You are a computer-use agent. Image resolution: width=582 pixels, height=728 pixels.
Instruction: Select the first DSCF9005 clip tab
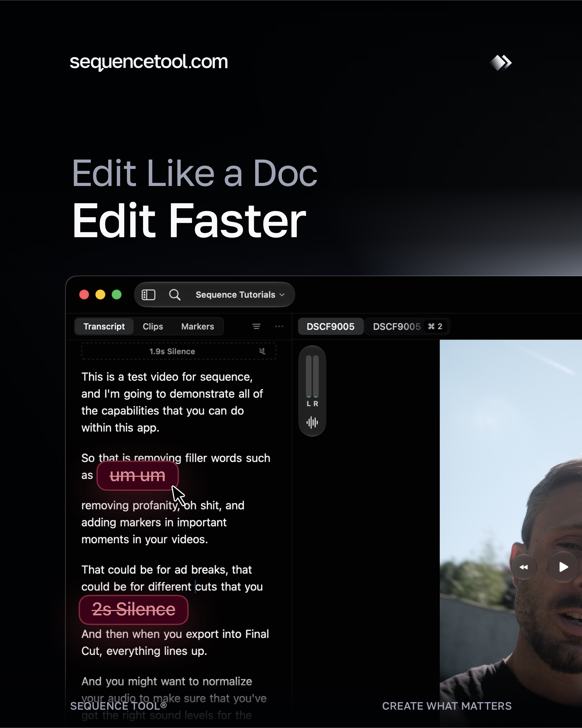(331, 326)
